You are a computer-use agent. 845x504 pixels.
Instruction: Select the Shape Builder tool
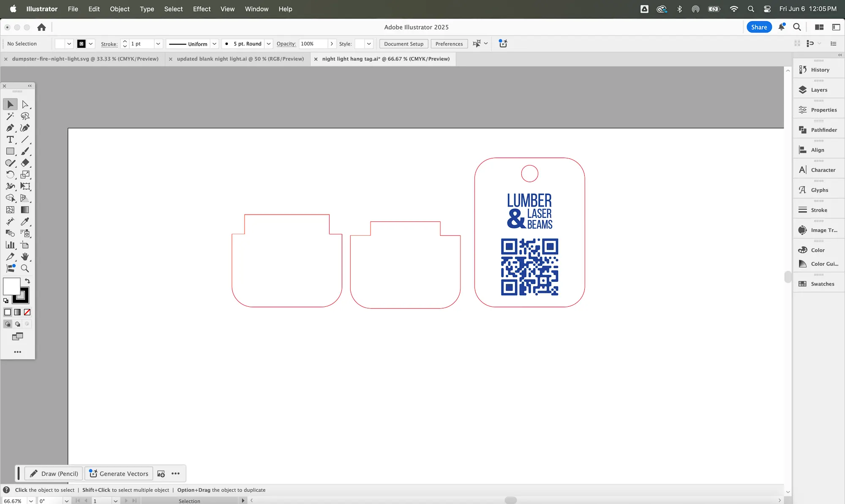[10, 198]
